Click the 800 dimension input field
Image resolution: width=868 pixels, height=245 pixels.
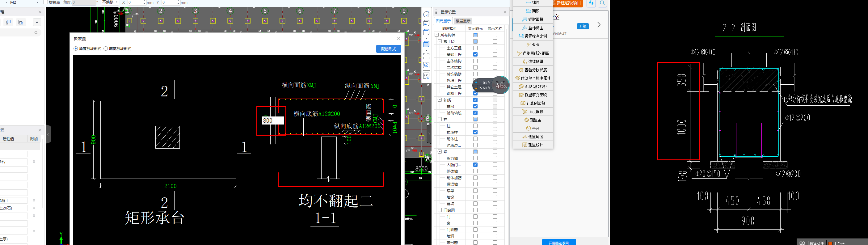(273, 120)
